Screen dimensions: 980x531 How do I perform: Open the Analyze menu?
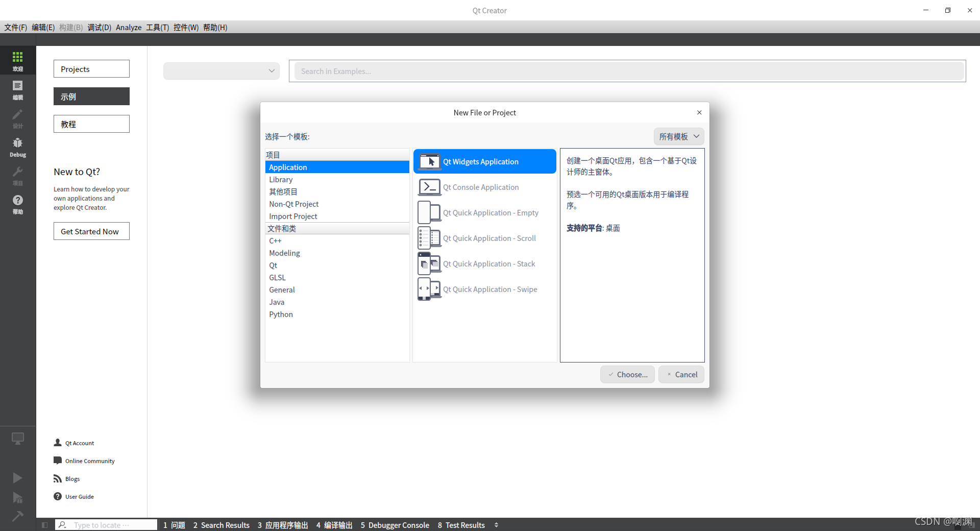coord(129,28)
